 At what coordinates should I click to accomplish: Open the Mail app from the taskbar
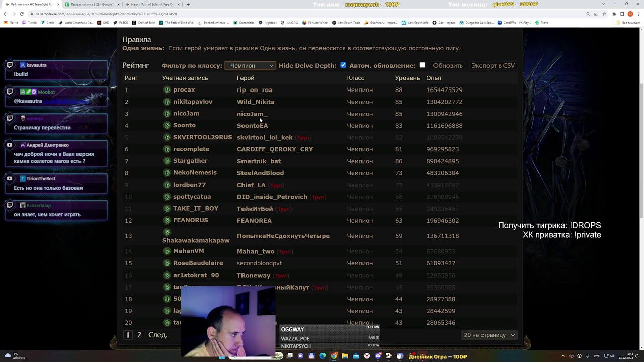coord(356,356)
